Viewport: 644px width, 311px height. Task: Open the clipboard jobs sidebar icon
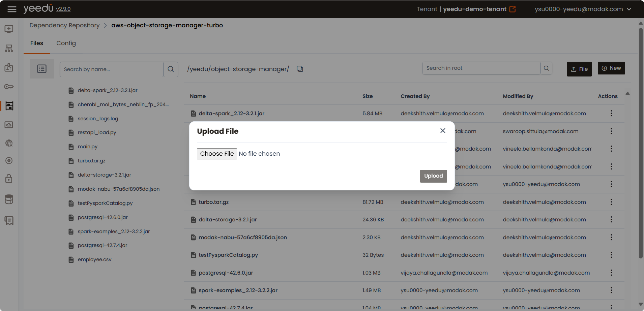pos(9,67)
